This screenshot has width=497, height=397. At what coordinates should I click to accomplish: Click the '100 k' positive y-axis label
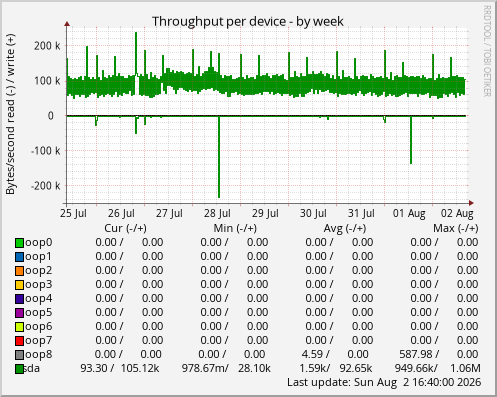click(x=47, y=81)
